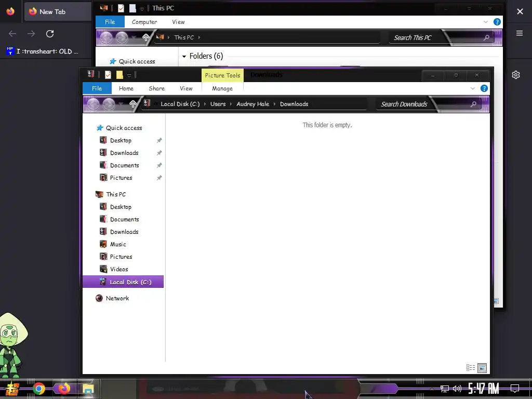Open the Computer tab in This PC window

coord(144,22)
